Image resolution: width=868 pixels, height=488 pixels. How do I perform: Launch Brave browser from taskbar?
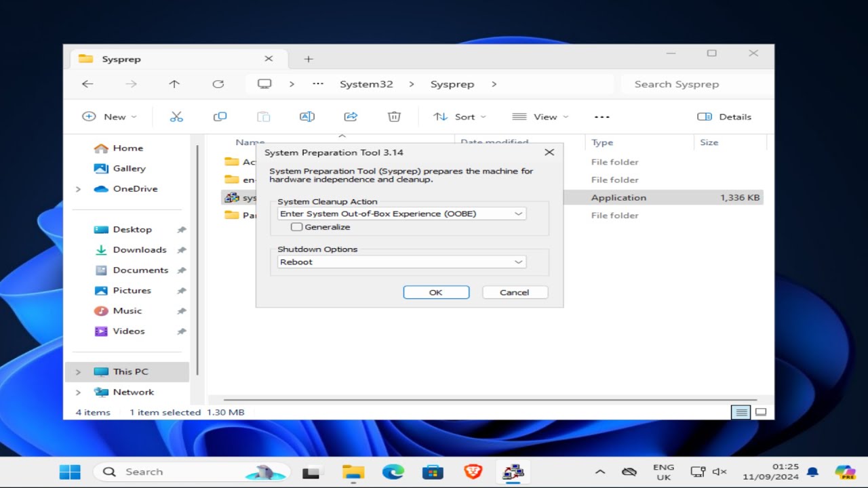tap(473, 472)
